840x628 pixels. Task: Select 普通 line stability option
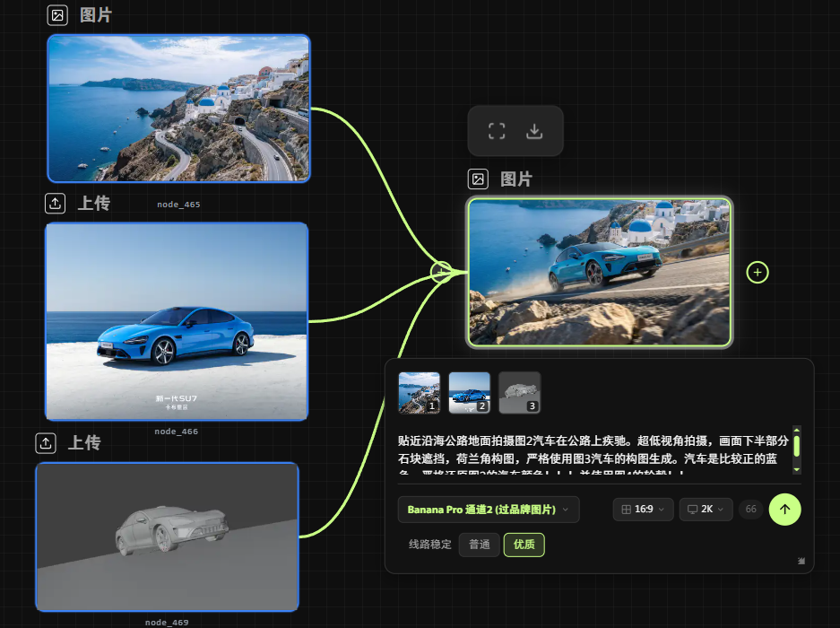479,545
